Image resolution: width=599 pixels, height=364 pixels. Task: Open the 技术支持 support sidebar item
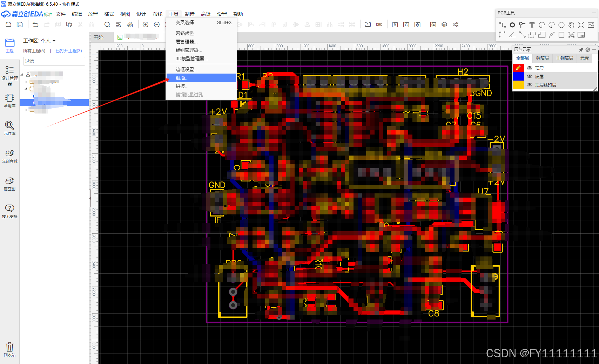[x=9, y=211]
